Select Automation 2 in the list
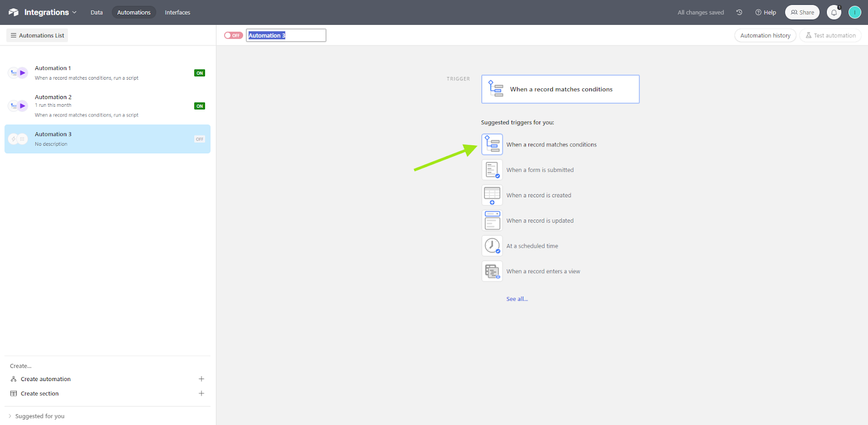Viewport: 868px width, 425px height. [107, 106]
